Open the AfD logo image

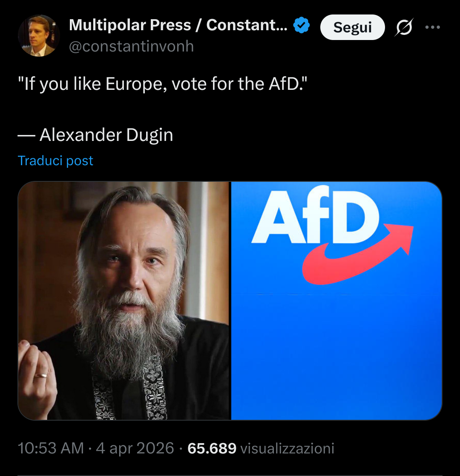(336, 301)
